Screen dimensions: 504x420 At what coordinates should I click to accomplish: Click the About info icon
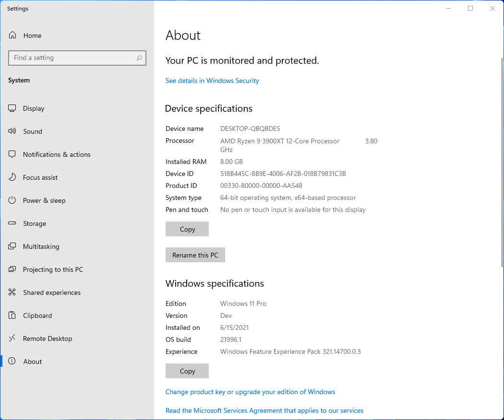(12, 361)
